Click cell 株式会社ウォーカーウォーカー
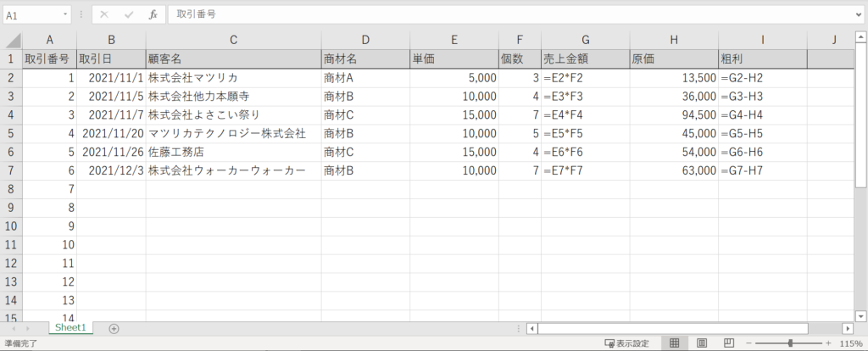The height and width of the screenshot is (351, 868). [234, 170]
